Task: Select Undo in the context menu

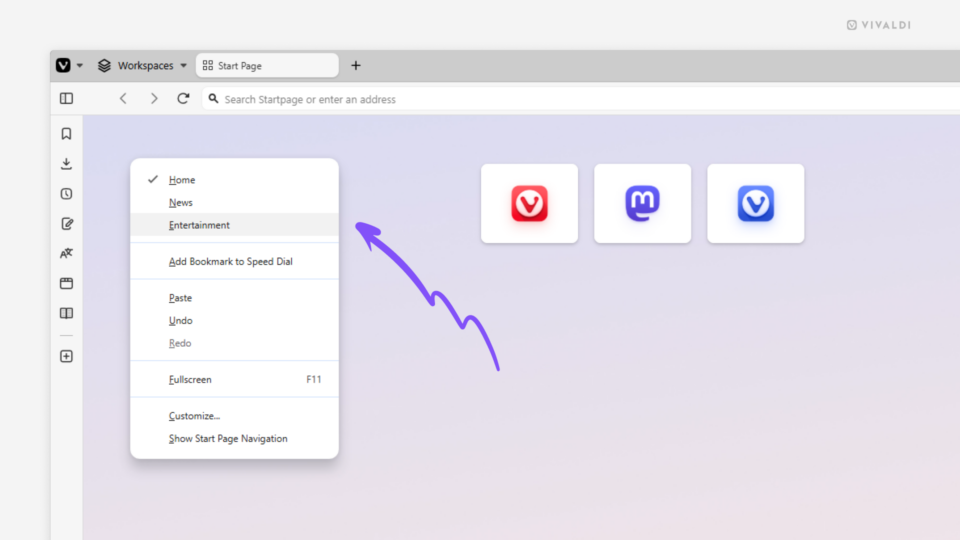Action: pyautogui.click(x=234, y=321)
